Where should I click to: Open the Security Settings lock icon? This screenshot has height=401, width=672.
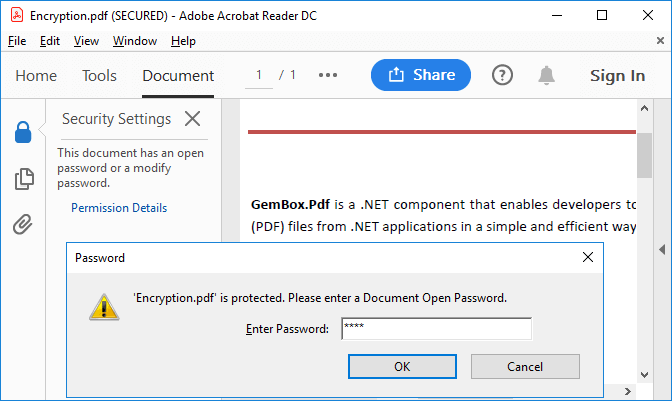(23, 132)
